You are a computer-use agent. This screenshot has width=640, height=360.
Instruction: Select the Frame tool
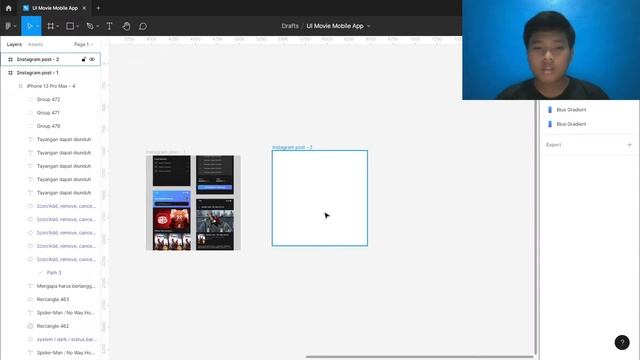pyautogui.click(x=51, y=26)
